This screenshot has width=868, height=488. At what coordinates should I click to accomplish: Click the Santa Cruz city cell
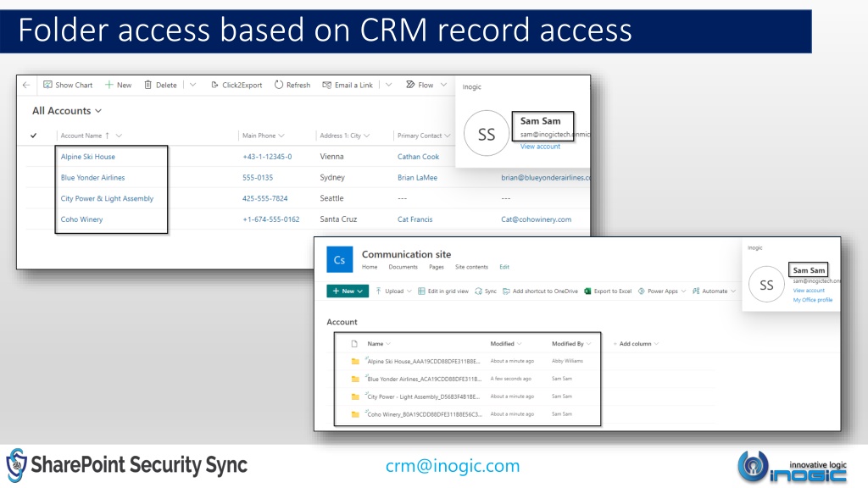(338, 219)
